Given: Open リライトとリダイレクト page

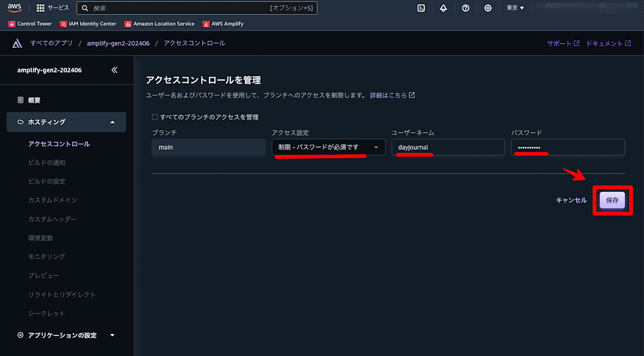Looking at the screenshot, I should pyautogui.click(x=62, y=294).
